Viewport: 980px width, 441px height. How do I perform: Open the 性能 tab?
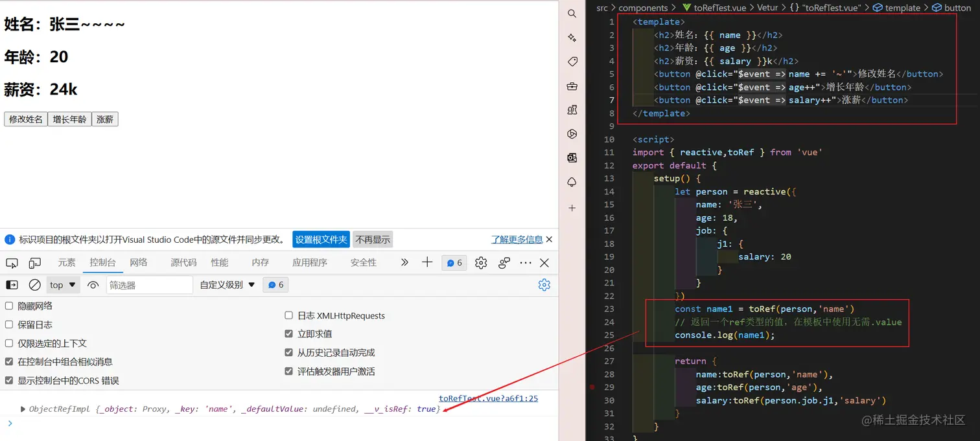220,262
